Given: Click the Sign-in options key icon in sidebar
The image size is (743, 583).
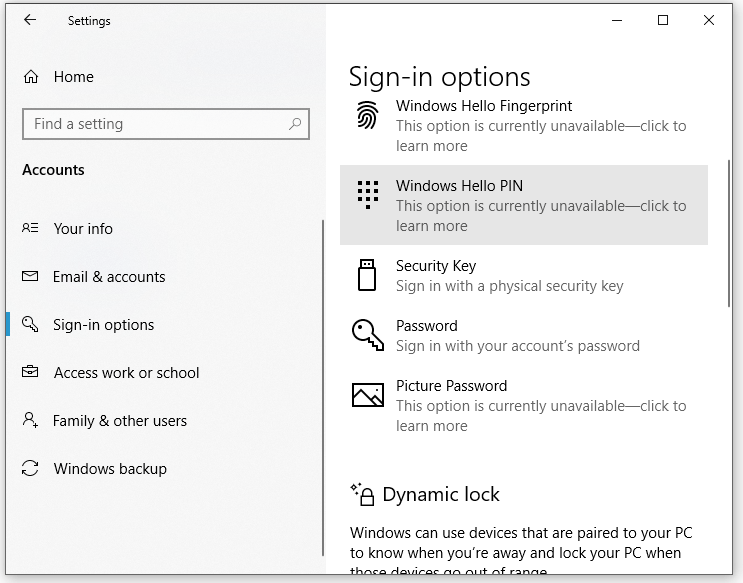Looking at the screenshot, I should coord(30,324).
